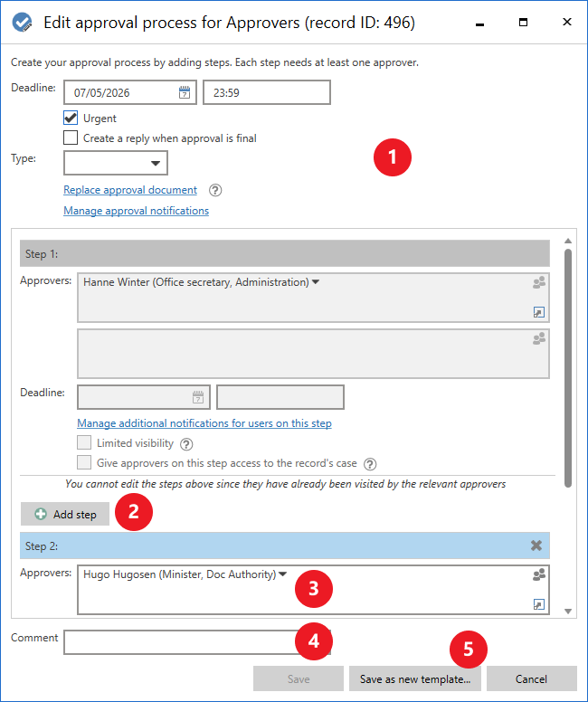588x702 pixels.
Task: Click the Step 2 approvers box
Action: tap(313, 590)
